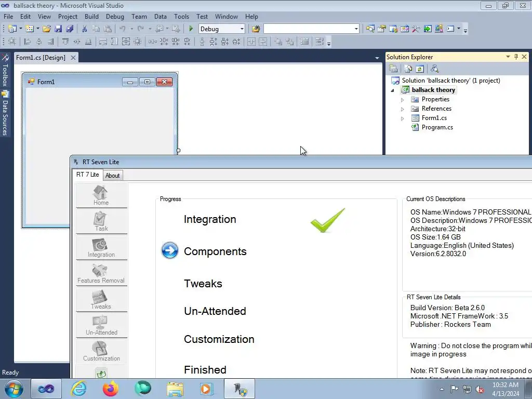This screenshot has width=532, height=399.
Task: Click the Open File folder icon
Action: [x=47, y=29]
